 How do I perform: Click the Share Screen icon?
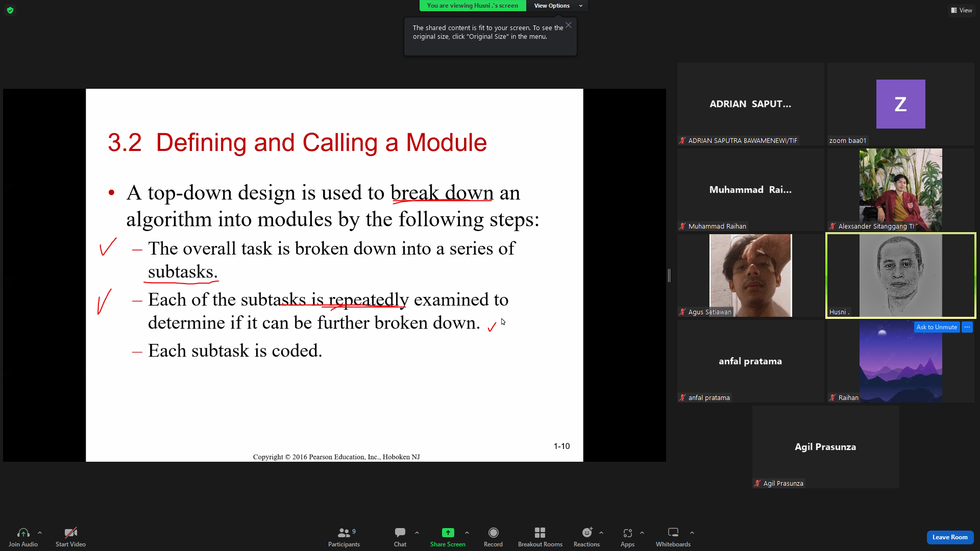[448, 533]
